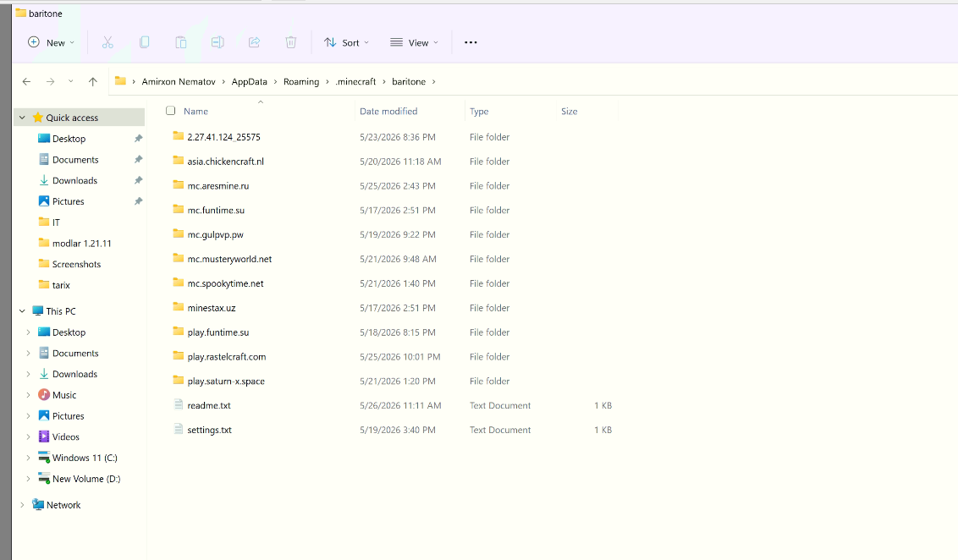
Task: Expand Videos under This PC
Action: point(28,436)
